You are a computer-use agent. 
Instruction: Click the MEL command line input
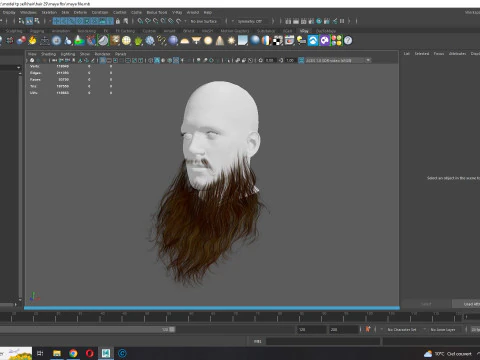click(323, 341)
